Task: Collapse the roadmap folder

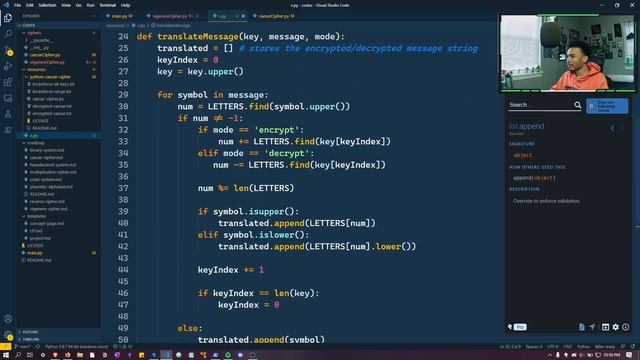Action: coord(57,143)
